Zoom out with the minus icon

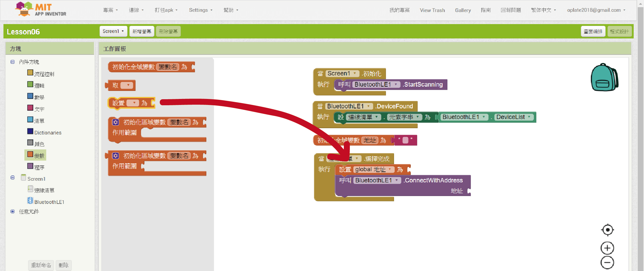[x=607, y=262]
